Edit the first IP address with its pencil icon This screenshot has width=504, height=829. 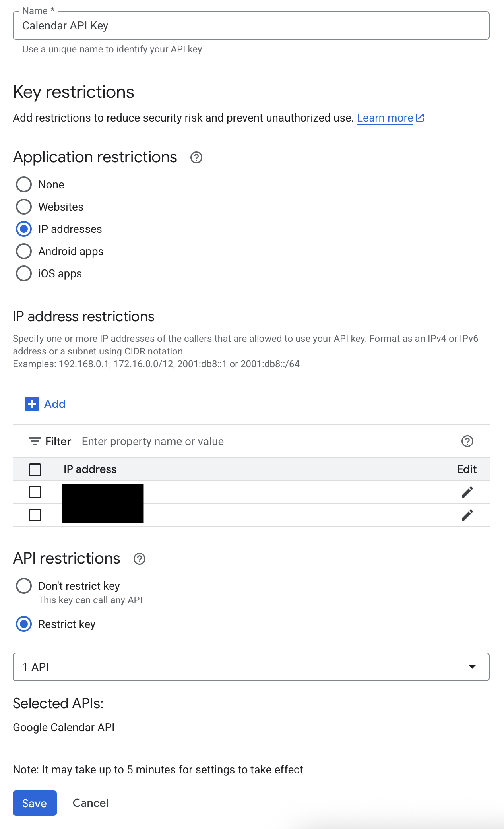click(x=467, y=492)
